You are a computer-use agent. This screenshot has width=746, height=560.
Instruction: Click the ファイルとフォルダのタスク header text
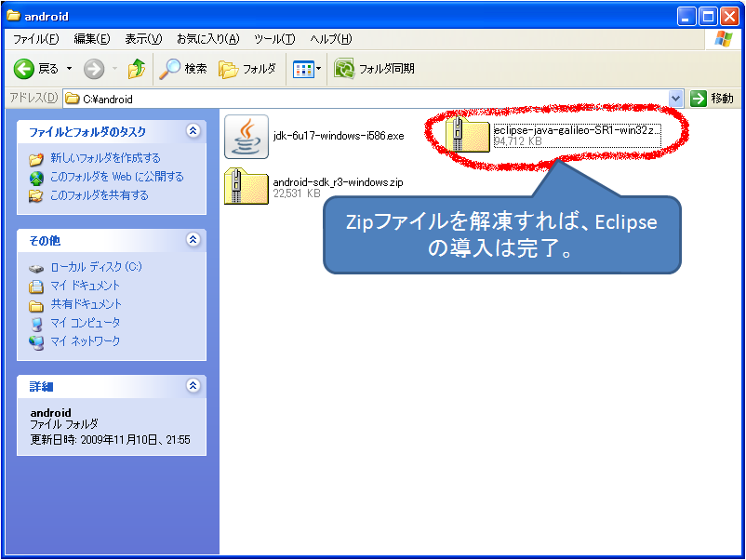pos(87,132)
